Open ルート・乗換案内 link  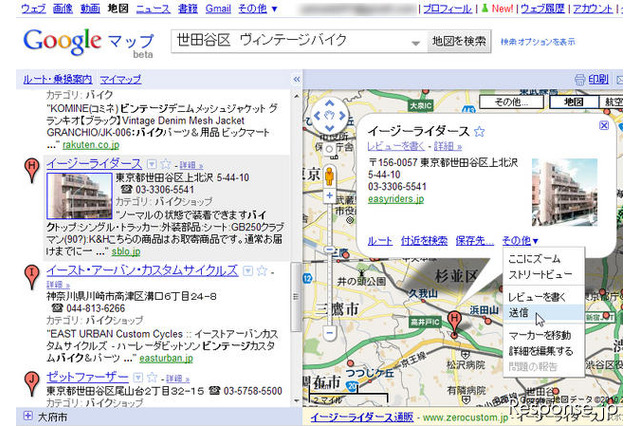click(x=57, y=79)
